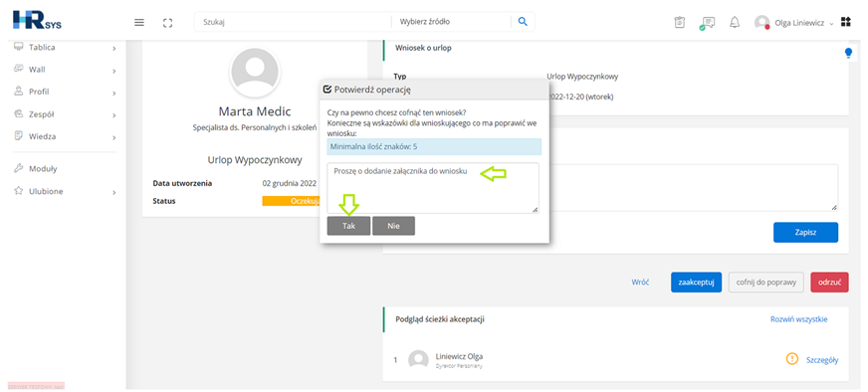This screenshot has height=392, width=868.
Task: Open Szczegóły for Liniewicz Olga
Action: point(822,360)
